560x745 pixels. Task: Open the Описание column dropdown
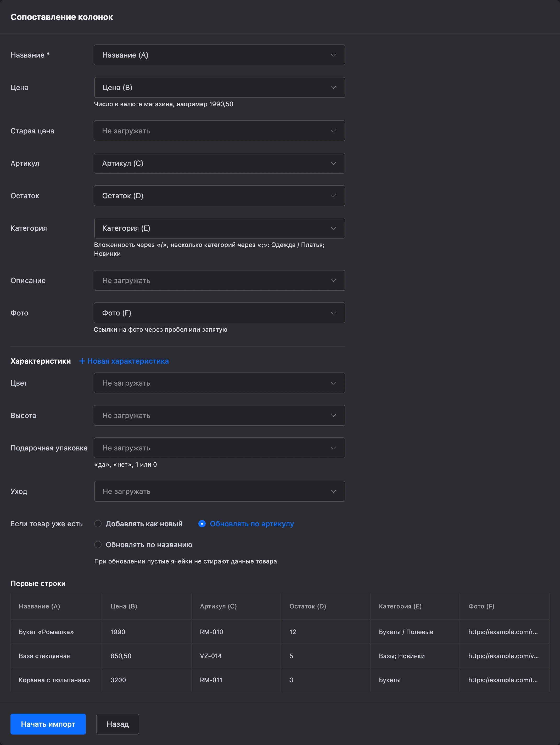219,281
